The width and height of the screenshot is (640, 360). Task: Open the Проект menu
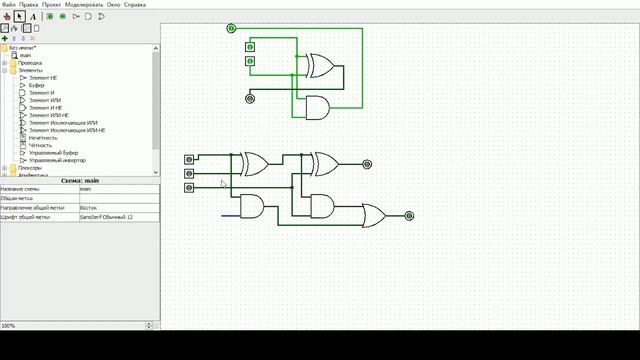coord(51,5)
